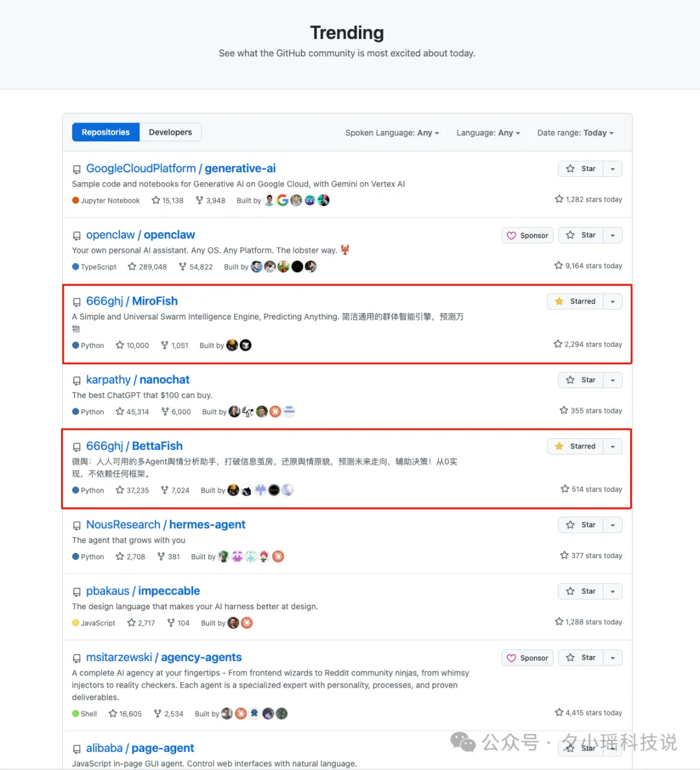
Task: Switch to the Developers tab
Action: (170, 132)
